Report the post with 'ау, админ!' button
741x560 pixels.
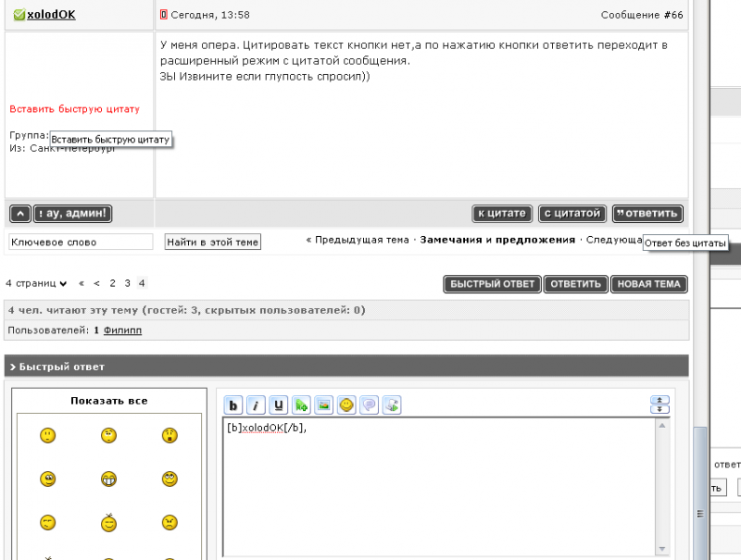[x=73, y=214]
